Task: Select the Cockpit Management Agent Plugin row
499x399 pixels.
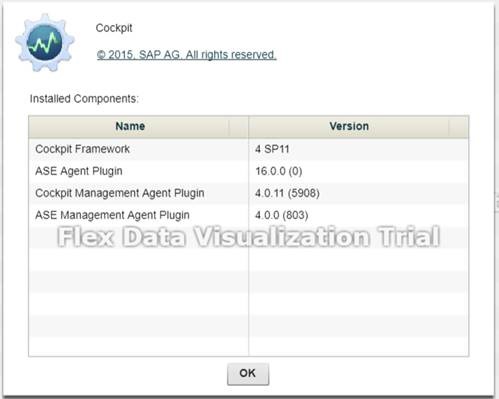Action: pyautogui.click(x=249, y=193)
